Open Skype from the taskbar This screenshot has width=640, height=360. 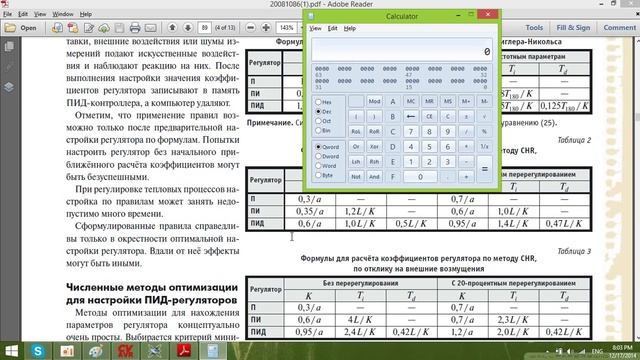38,351
